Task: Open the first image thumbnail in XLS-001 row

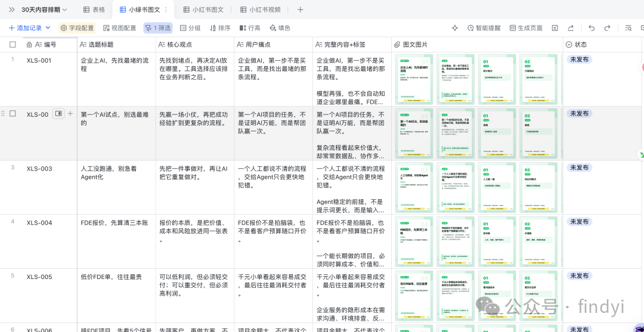Action: click(x=414, y=79)
